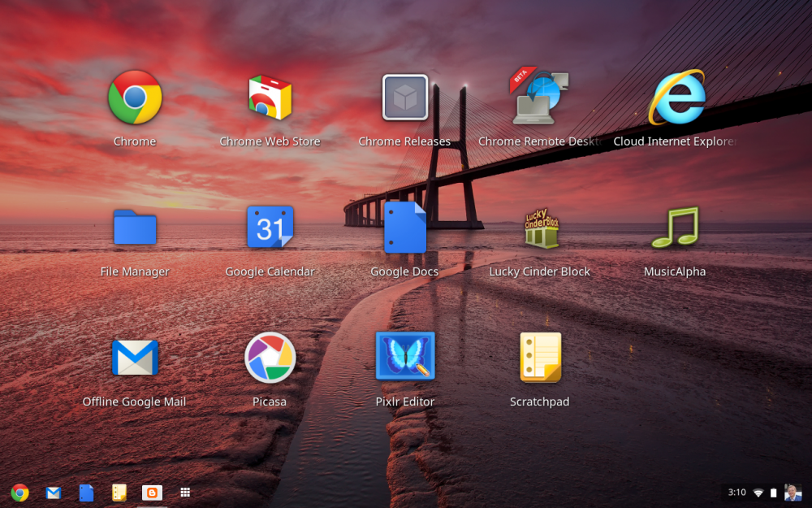Open the Scratchpad app in the grid
This screenshot has width=812, height=508.
[540, 358]
